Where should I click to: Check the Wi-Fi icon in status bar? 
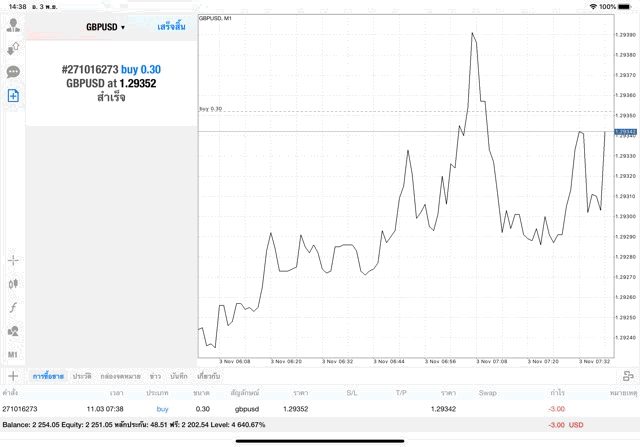(593, 7)
